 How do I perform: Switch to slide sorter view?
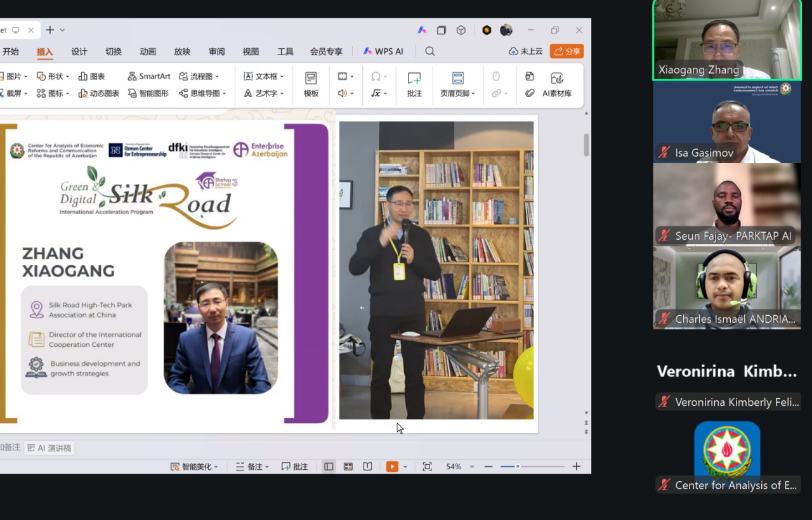tap(348, 466)
